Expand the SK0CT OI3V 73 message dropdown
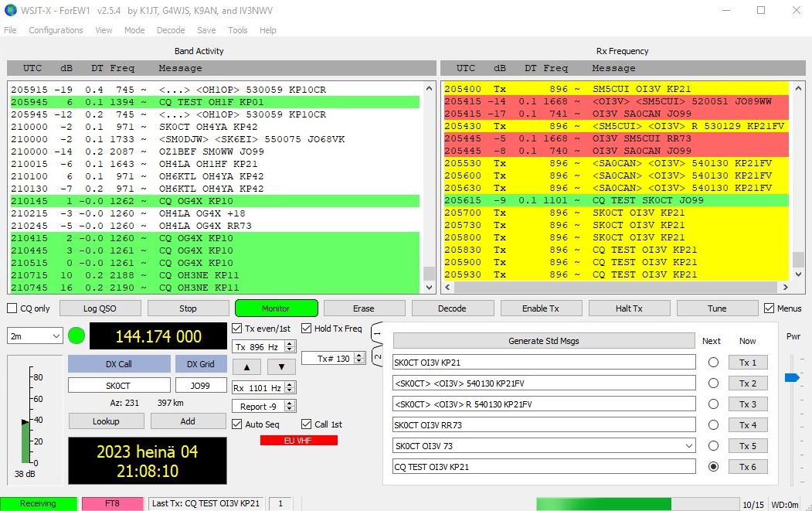Image resolution: width=812 pixels, height=511 pixels. pyautogui.click(x=688, y=446)
